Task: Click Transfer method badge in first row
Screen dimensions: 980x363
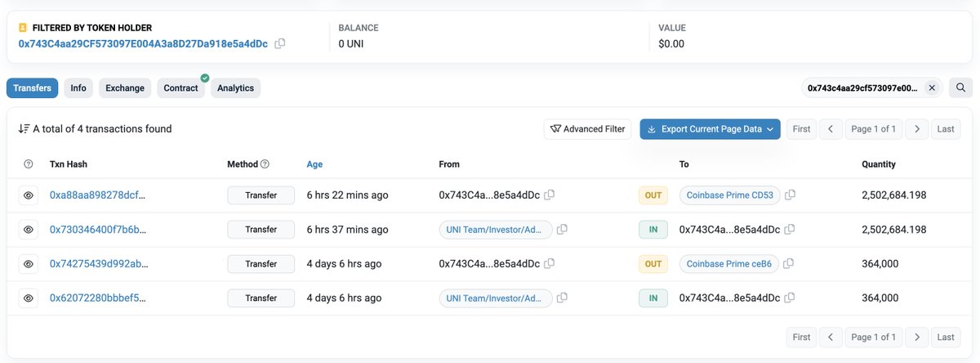Action: tap(261, 195)
